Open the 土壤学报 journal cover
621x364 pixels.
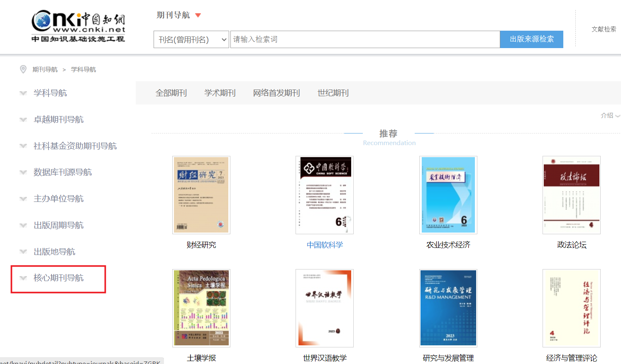pyautogui.click(x=201, y=308)
